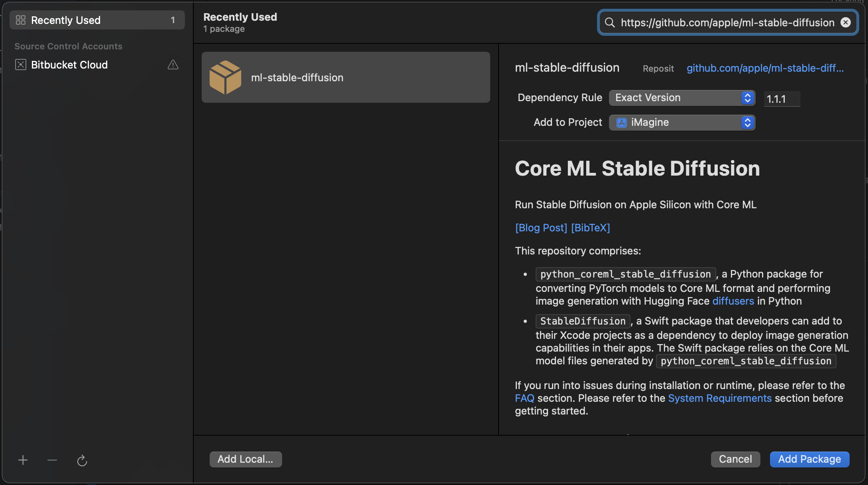This screenshot has width=868, height=485.
Task: Refresh the package collections
Action: click(82, 460)
